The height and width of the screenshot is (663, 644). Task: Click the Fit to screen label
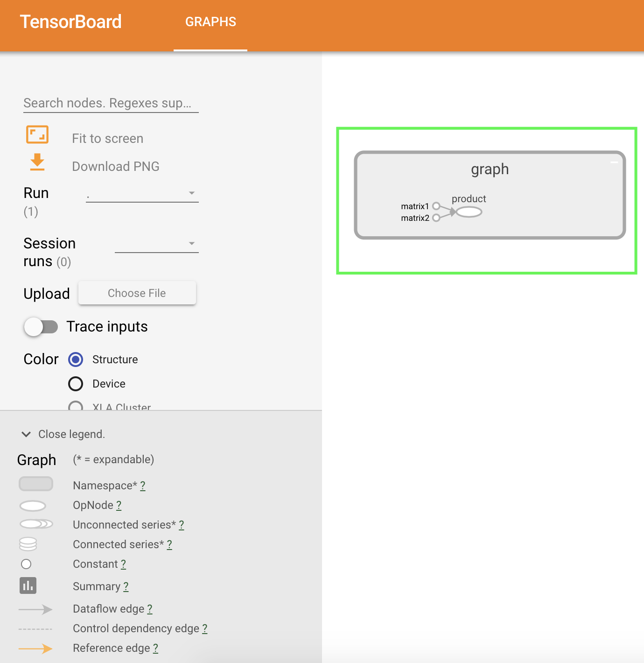[107, 139]
